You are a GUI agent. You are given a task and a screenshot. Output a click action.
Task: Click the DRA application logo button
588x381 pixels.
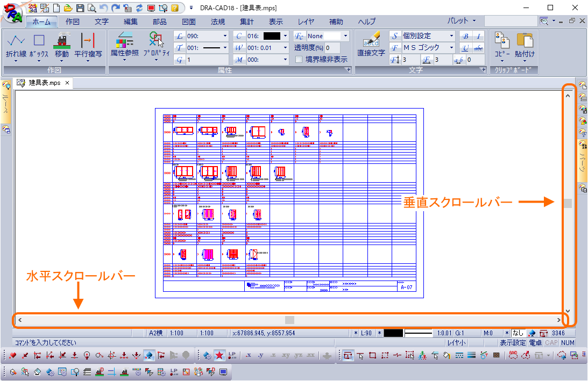click(x=13, y=13)
